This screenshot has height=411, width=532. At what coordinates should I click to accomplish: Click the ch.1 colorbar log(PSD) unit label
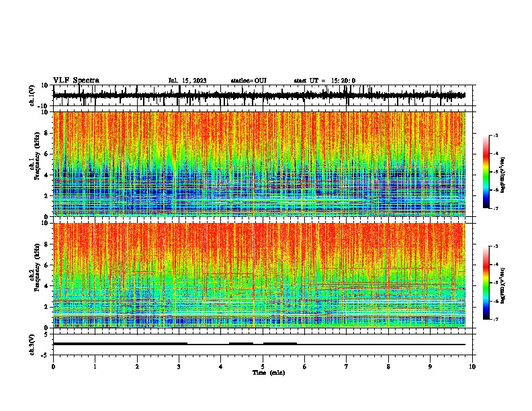coord(503,175)
